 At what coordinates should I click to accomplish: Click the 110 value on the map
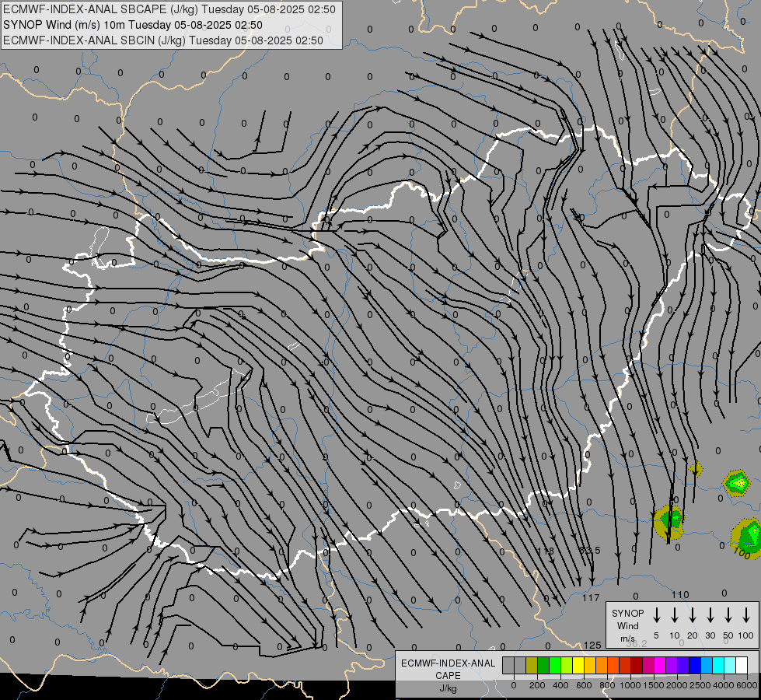tap(680, 594)
